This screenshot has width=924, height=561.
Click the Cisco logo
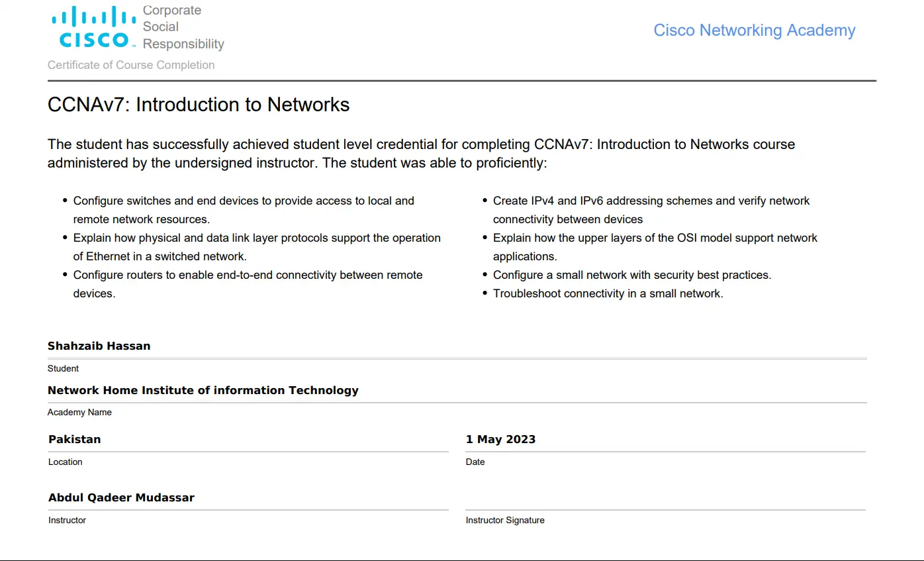pyautogui.click(x=93, y=27)
